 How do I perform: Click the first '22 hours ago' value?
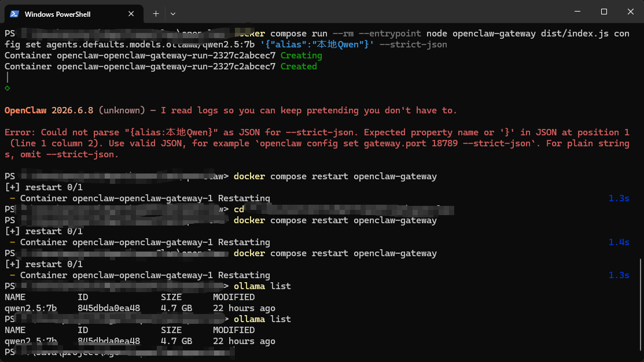point(244,308)
